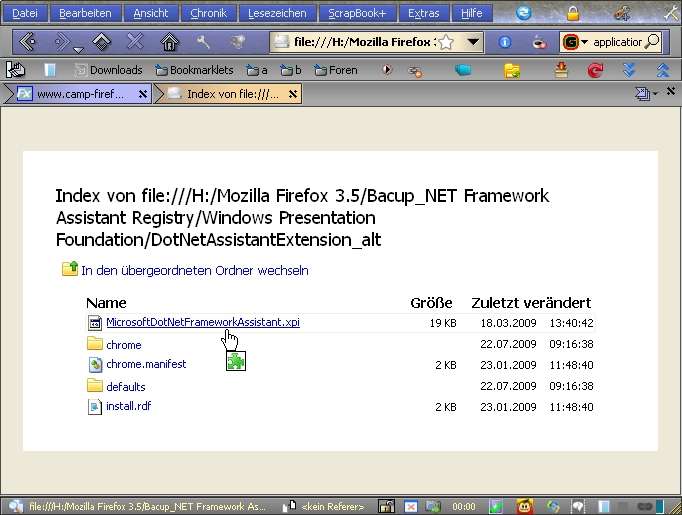Open the chrome.manifest file link

(146, 364)
